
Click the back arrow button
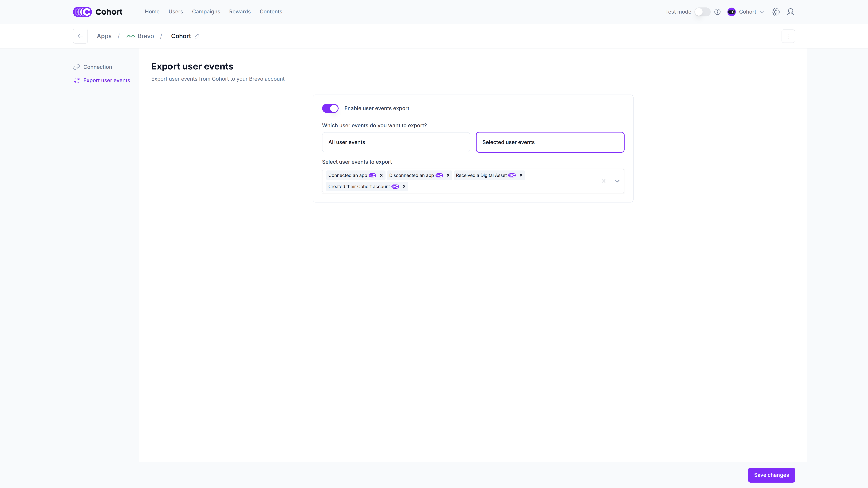[x=80, y=36]
